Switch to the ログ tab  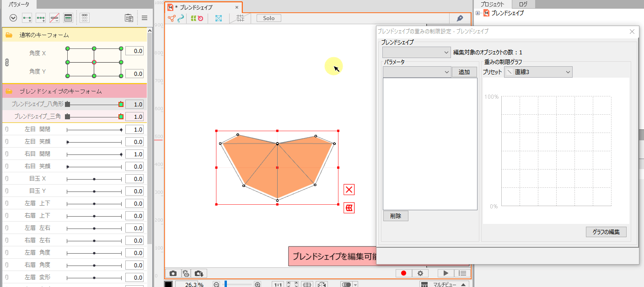(523, 4)
